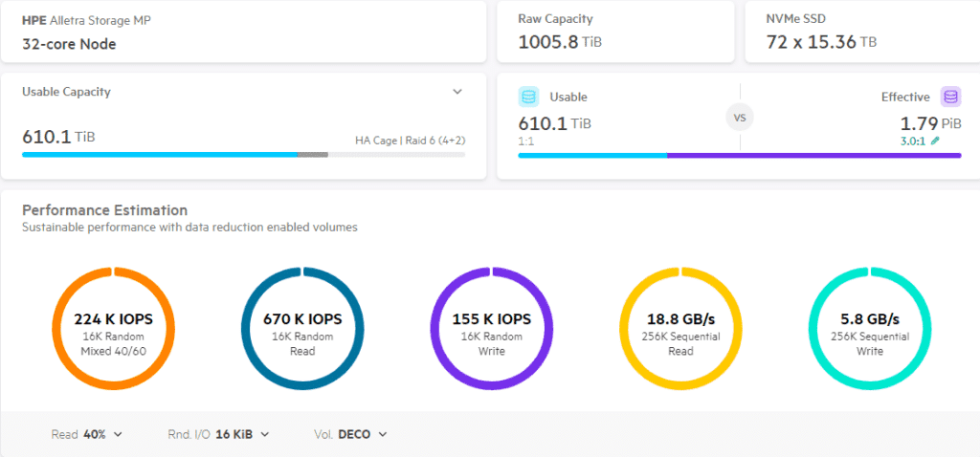The image size is (980, 457).
Task: Select the 224 K IOPS orange gauge
Action: coord(113,328)
